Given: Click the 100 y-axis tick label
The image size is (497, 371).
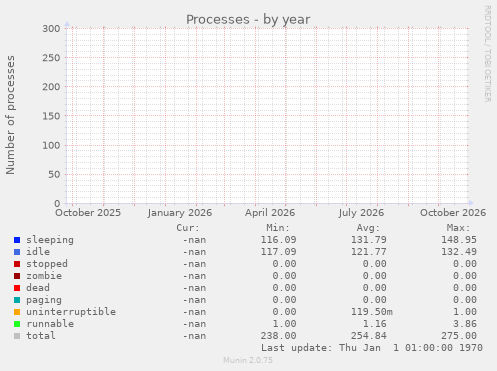Looking at the screenshot, I should [x=51, y=145].
